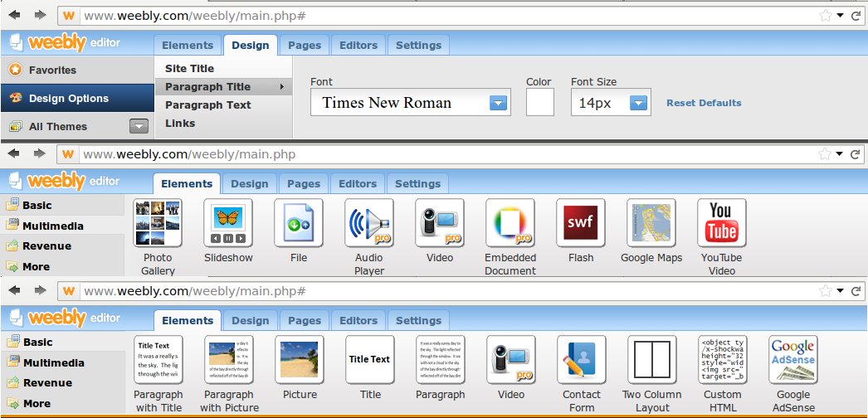This screenshot has width=868, height=418.
Task: Add the Contact Form element
Action: coord(582,359)
